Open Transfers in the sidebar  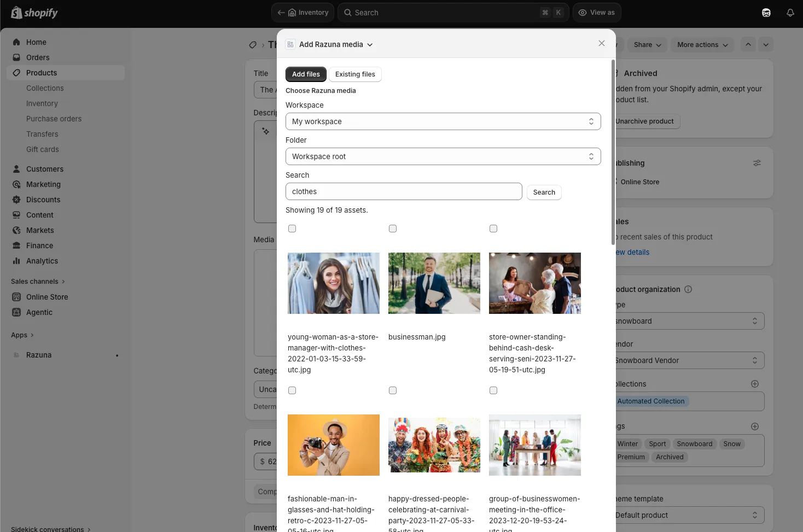[42, 134]
